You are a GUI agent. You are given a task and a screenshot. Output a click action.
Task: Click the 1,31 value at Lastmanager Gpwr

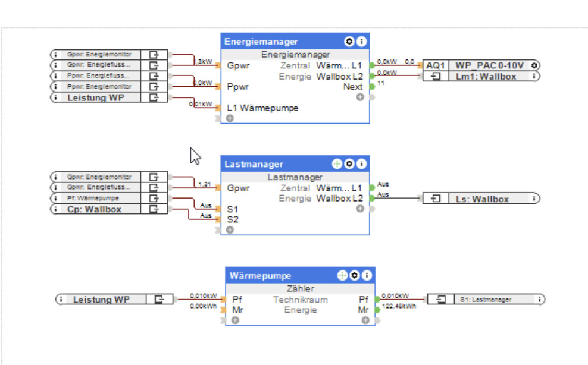[x=205, y=184]
